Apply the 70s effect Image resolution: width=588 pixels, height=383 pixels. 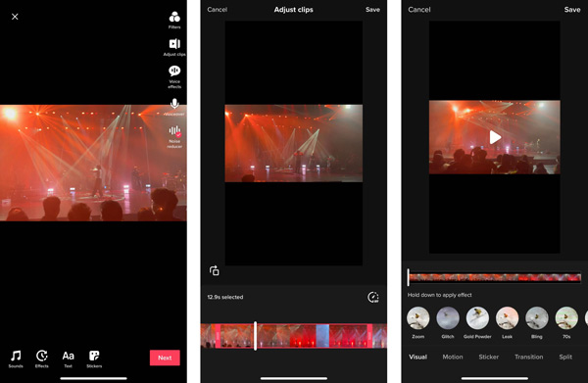click(566, 322)
